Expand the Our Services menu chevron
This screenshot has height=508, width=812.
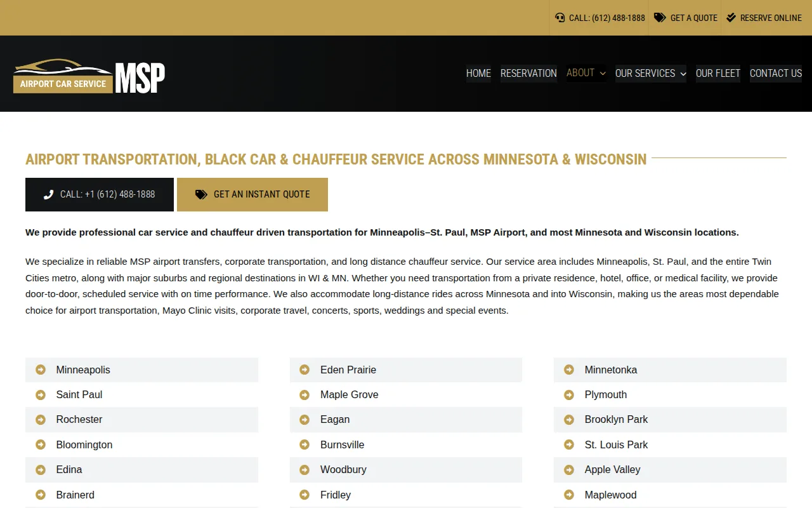tap(683, 74)
